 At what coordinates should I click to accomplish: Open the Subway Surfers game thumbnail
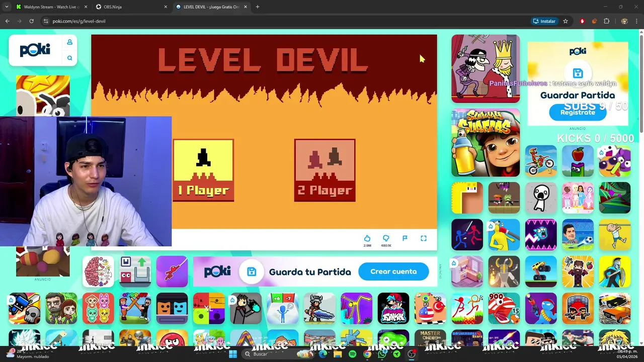[x=486, y=143]
